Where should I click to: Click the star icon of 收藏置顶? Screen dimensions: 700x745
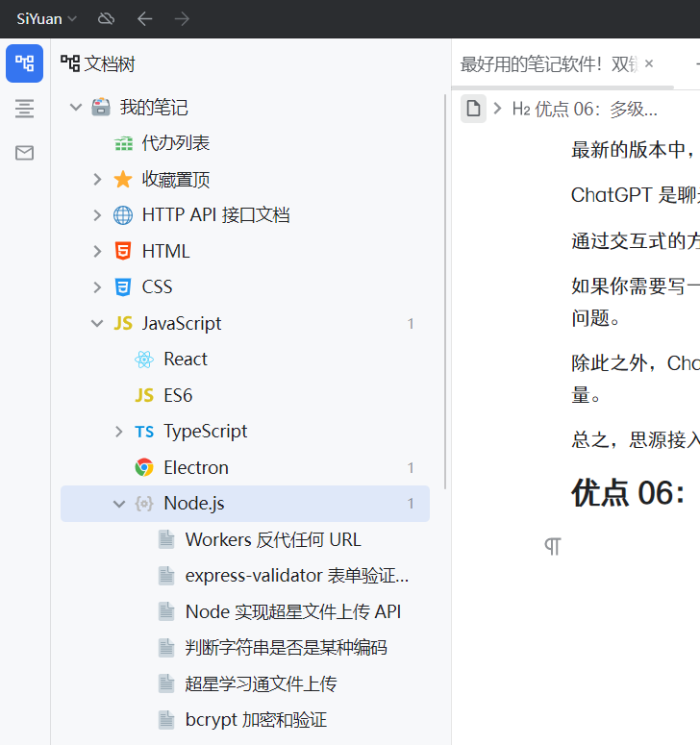[123, 179]
